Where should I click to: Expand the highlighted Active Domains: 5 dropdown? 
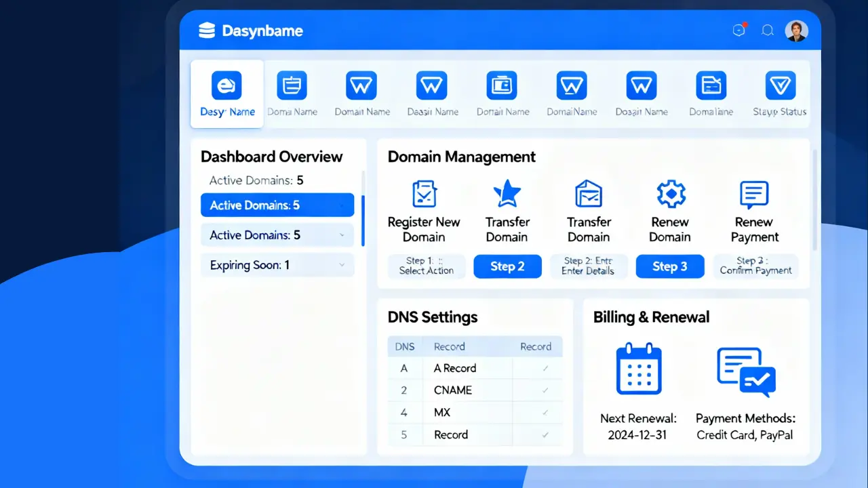[342, 205]
